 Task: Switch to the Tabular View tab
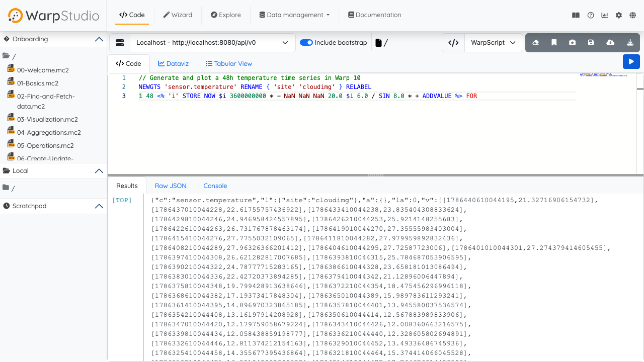pyautogui.click(x=229, y=64)
